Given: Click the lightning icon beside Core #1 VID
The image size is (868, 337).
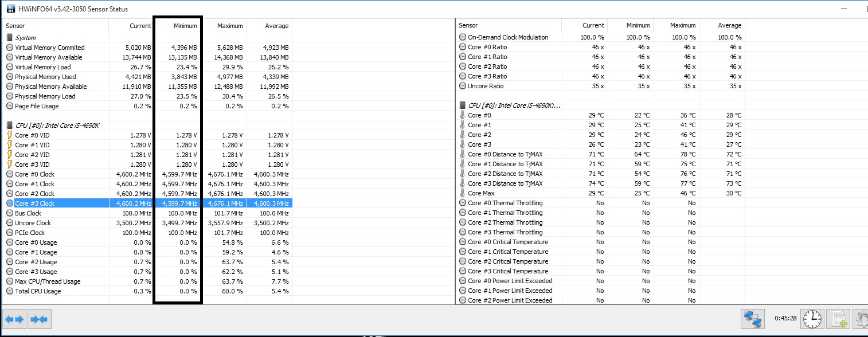Looking at the screenshot, I should coord(10,145).
